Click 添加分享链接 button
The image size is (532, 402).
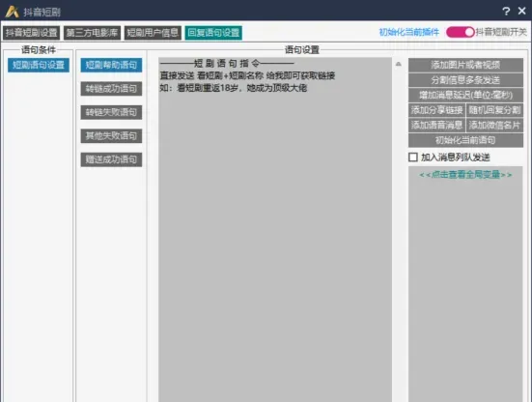point(436,110)
